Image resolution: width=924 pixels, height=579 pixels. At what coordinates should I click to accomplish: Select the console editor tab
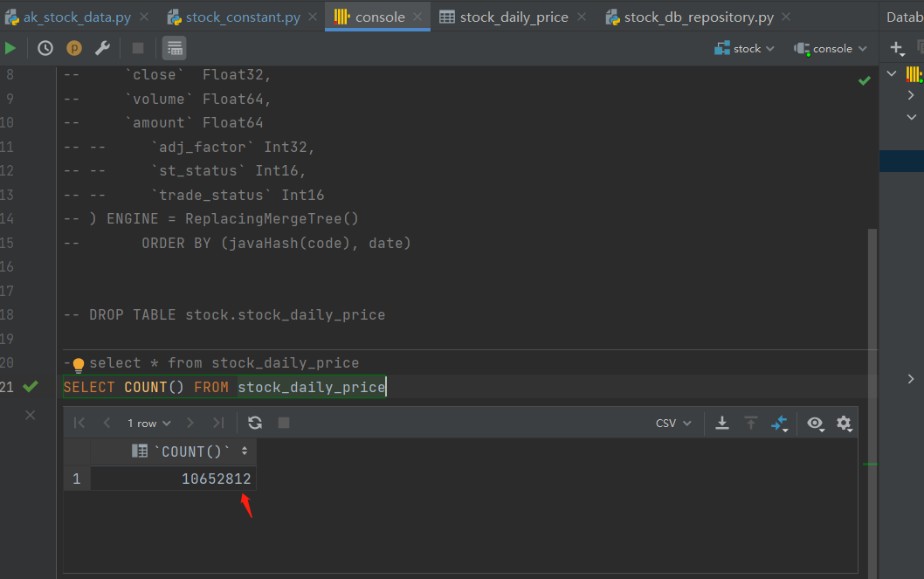380,17
